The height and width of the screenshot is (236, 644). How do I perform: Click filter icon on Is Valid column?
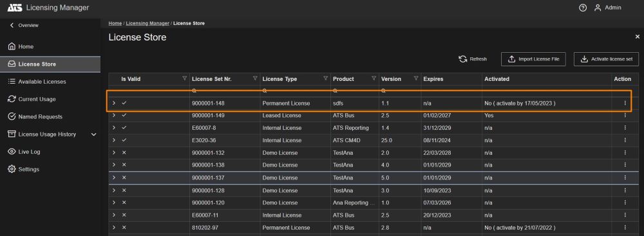[184, 78]
